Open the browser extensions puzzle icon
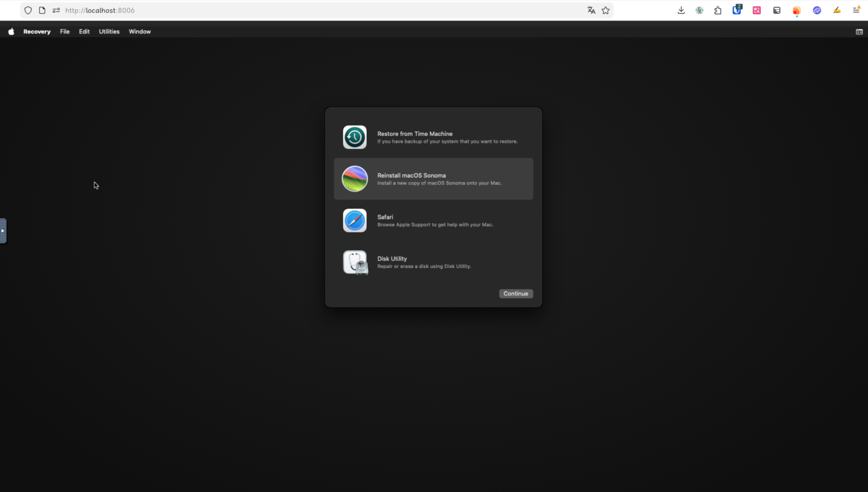868x492 pixels. pyautogui.click(x=718, y=11)
